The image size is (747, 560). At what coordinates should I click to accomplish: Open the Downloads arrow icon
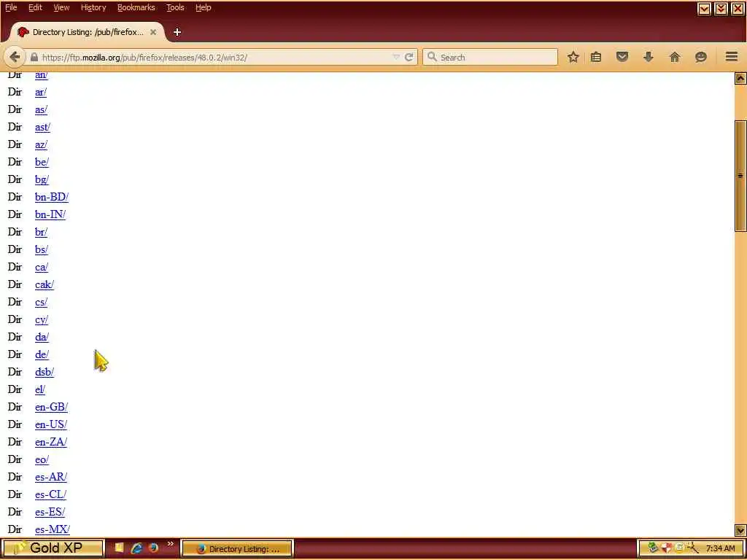coord(648,57)
